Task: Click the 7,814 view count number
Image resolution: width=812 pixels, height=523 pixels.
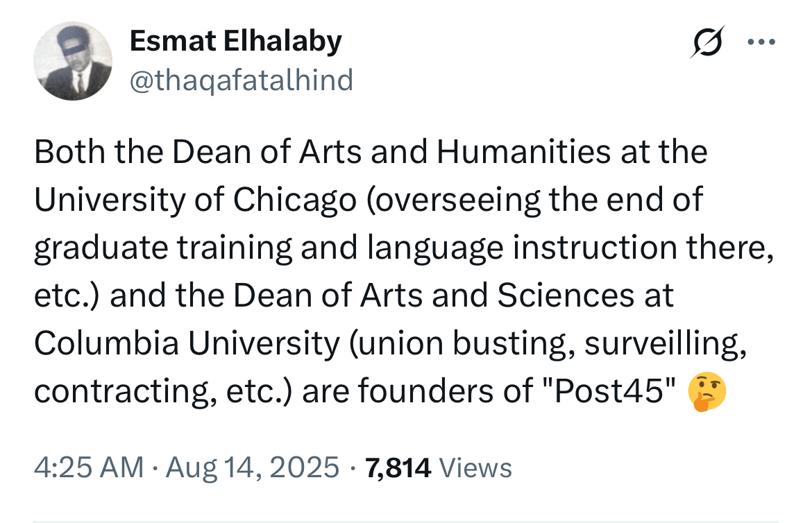Action: 398,467
